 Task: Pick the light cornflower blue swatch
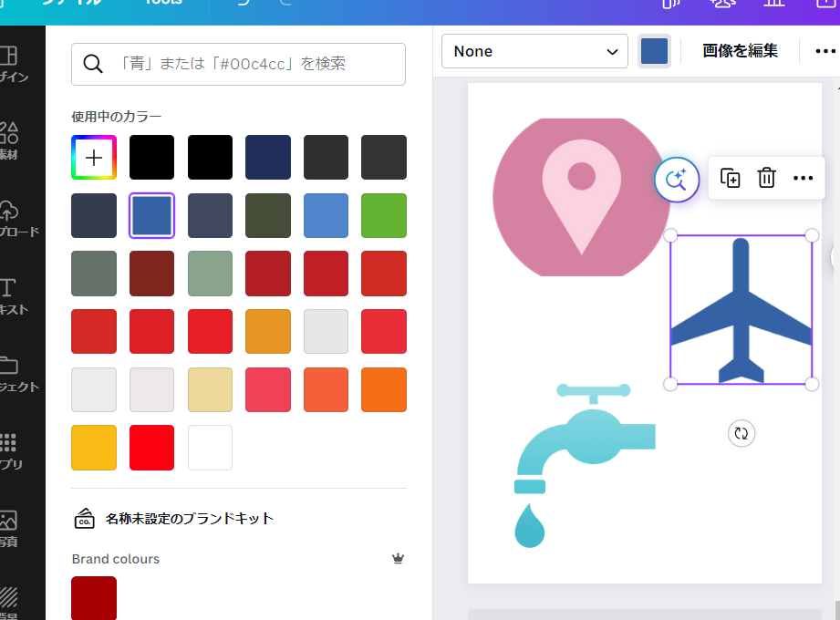326,215
